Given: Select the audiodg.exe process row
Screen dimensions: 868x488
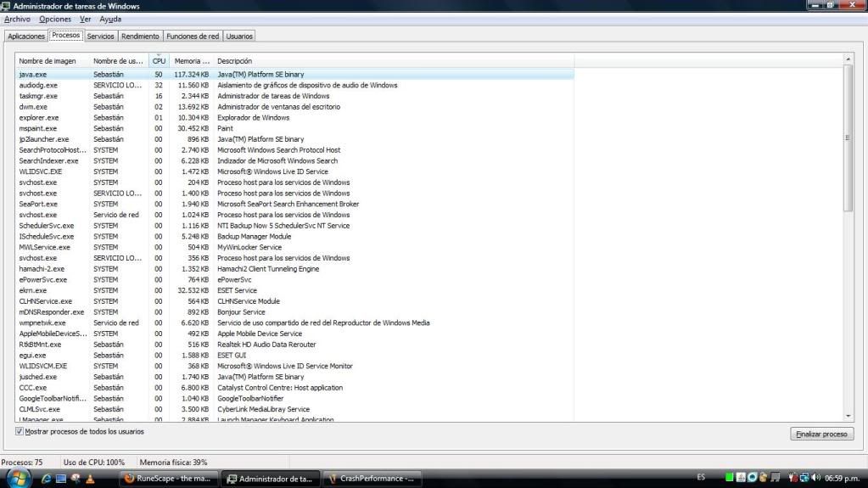Looking at the screenshot, I should tap(38, 86).
